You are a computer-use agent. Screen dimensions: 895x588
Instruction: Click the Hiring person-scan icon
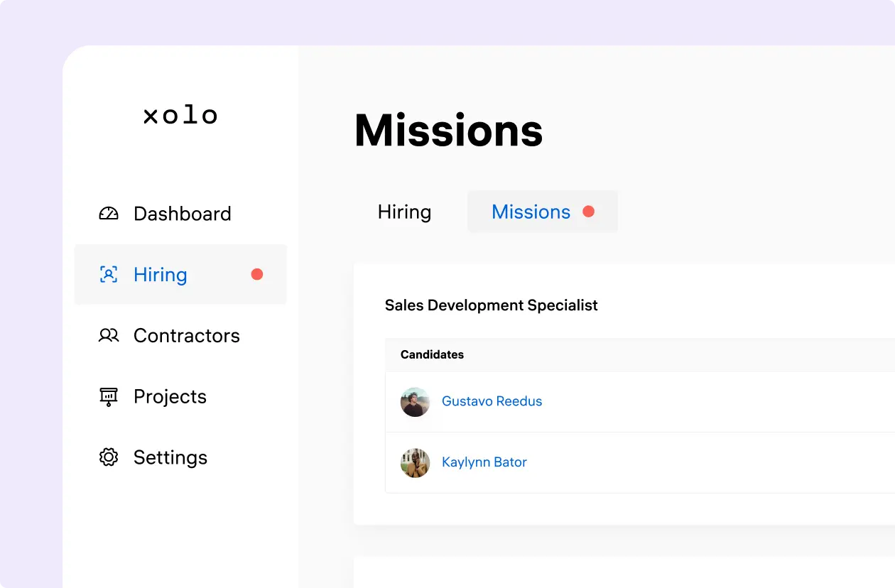coord(108,274)
